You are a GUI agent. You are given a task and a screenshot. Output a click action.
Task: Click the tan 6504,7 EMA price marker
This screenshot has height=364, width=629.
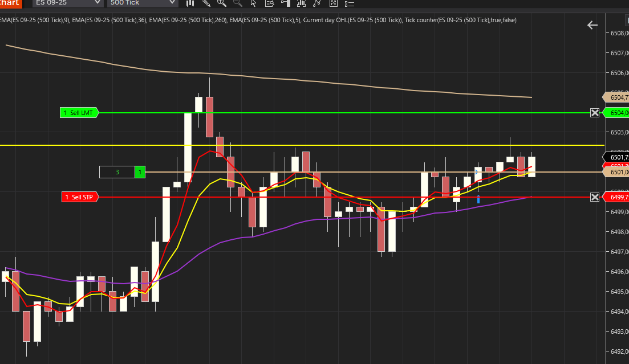(616, 97)
